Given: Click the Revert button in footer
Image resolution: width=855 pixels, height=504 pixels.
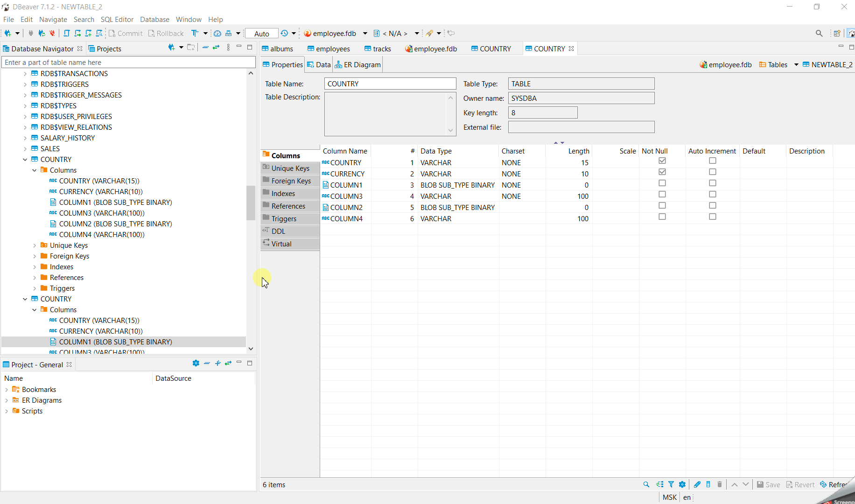Looking at the screenshot, I should point(800,484).
